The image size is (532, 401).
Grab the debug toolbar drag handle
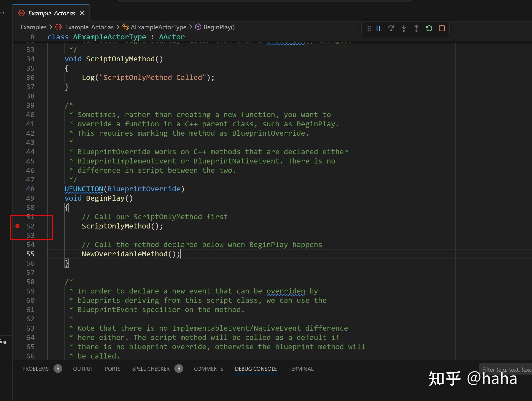pos(369,28)
